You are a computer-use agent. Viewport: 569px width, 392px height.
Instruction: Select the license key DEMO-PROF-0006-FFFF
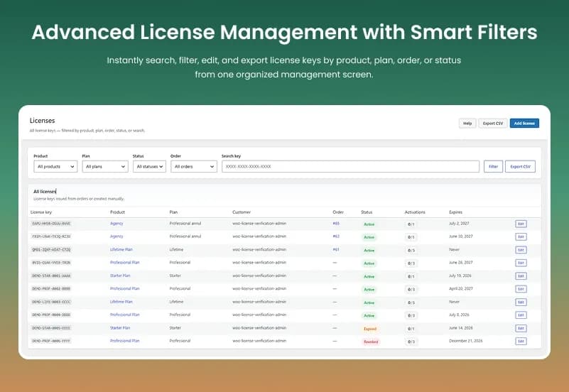[x=51, y=342]
